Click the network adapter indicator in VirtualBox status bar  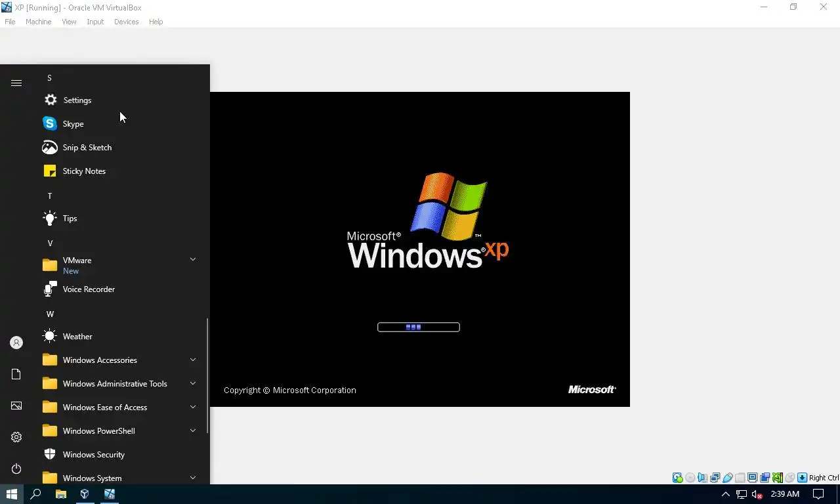pyautogui.click(x=715, y=478)
